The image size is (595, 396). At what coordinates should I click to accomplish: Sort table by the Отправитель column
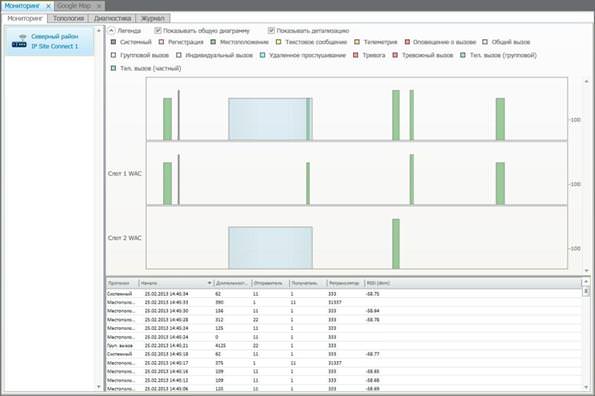point(270,283)
